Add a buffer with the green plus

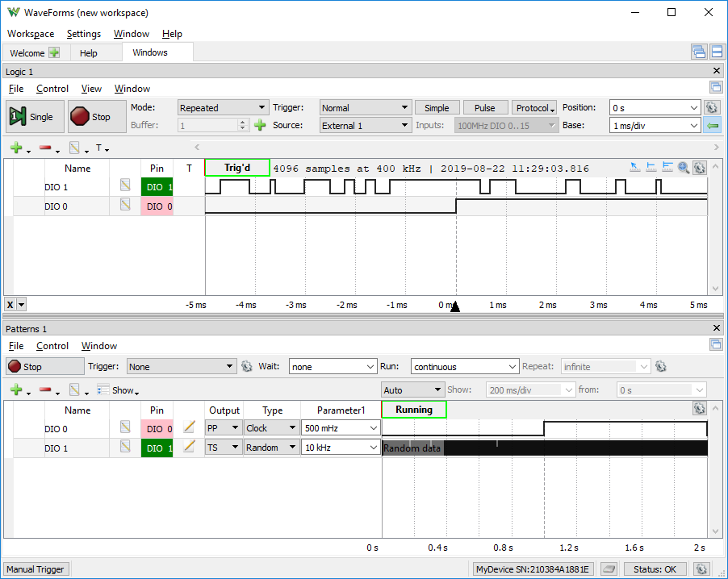[x=260, y=125]
